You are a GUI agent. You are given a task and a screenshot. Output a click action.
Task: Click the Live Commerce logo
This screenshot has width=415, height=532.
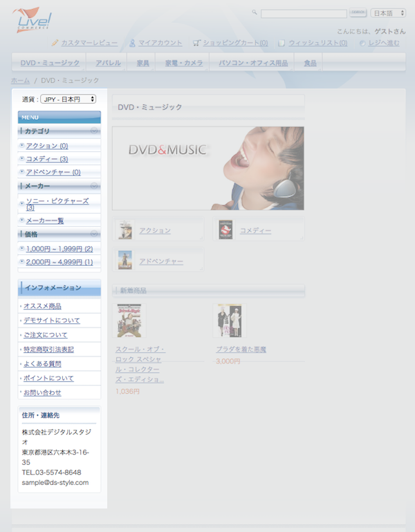tap(32, 19)
